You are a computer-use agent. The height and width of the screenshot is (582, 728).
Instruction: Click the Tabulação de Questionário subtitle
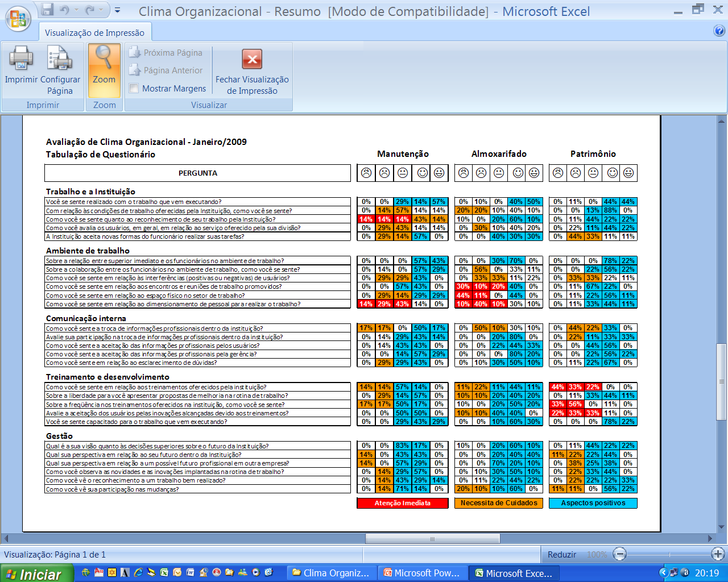point(101,155)
